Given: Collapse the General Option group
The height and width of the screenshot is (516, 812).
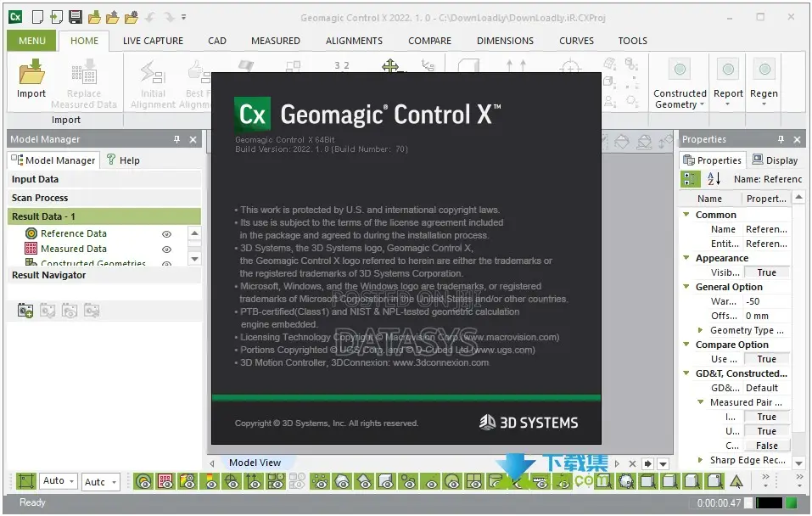Looking at the screenshot, I should 686,287.
